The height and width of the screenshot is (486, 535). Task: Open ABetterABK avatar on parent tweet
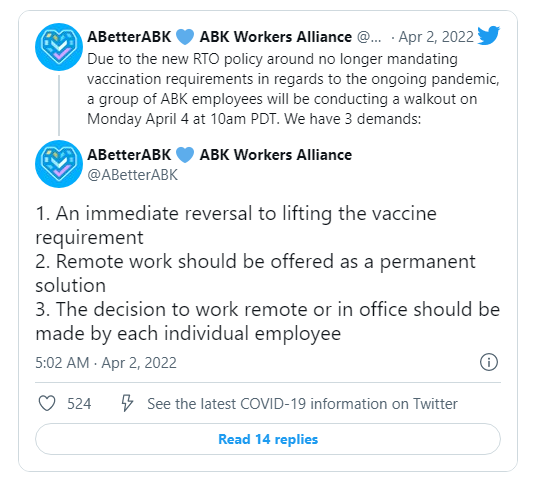pos(59,47)
